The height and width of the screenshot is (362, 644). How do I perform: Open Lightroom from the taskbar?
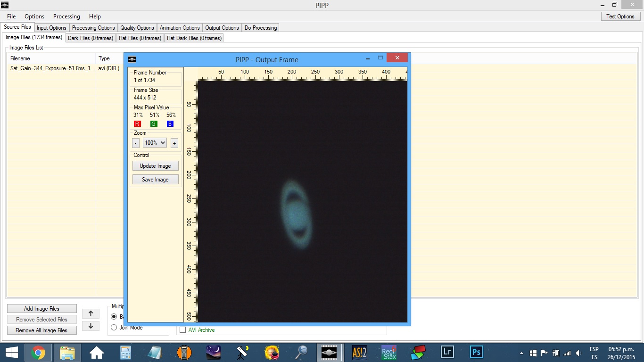[x=447, y=352]
